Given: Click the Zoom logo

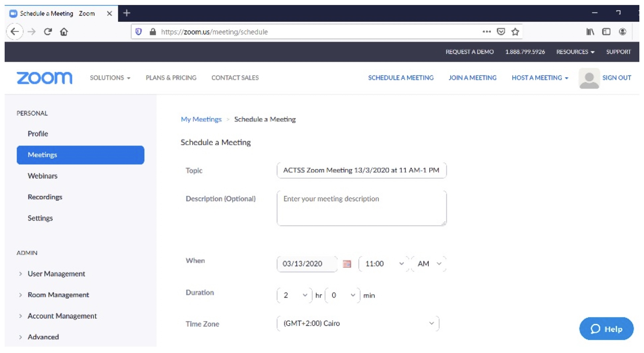Looking at the screenshot, I should 44,78.
